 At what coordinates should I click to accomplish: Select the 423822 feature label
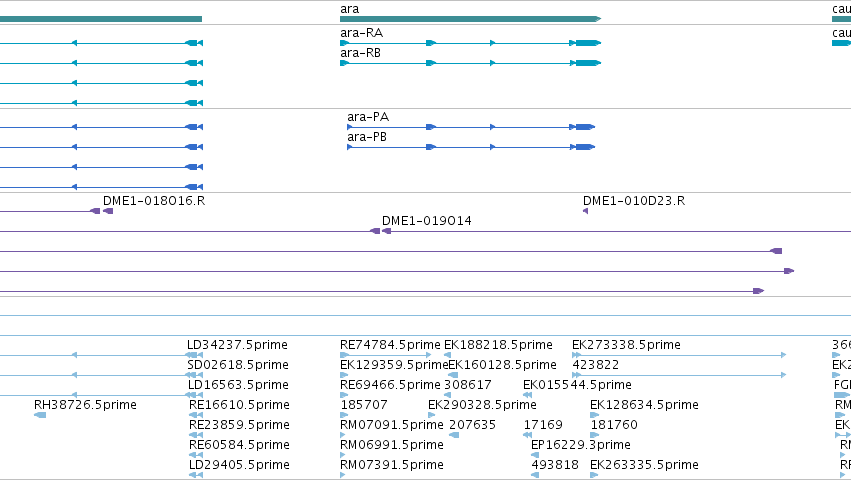[596, 365]
